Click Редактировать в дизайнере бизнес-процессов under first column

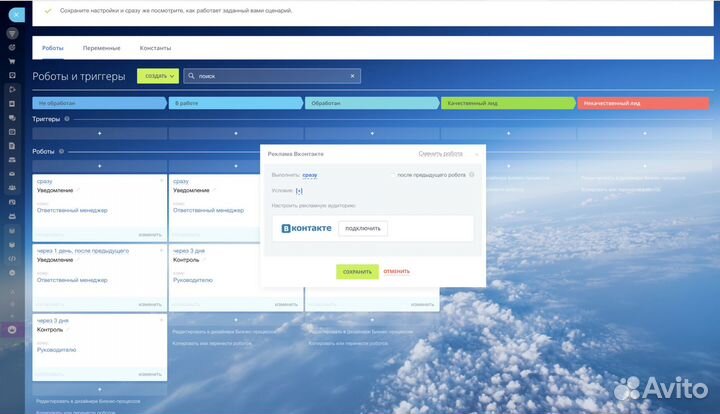88,402
